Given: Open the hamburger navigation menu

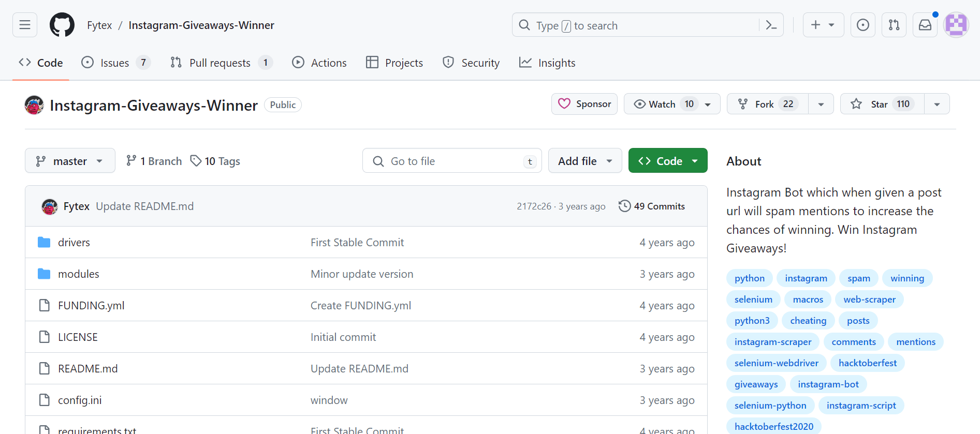Looking at the screenshot, I should point(25,25).
